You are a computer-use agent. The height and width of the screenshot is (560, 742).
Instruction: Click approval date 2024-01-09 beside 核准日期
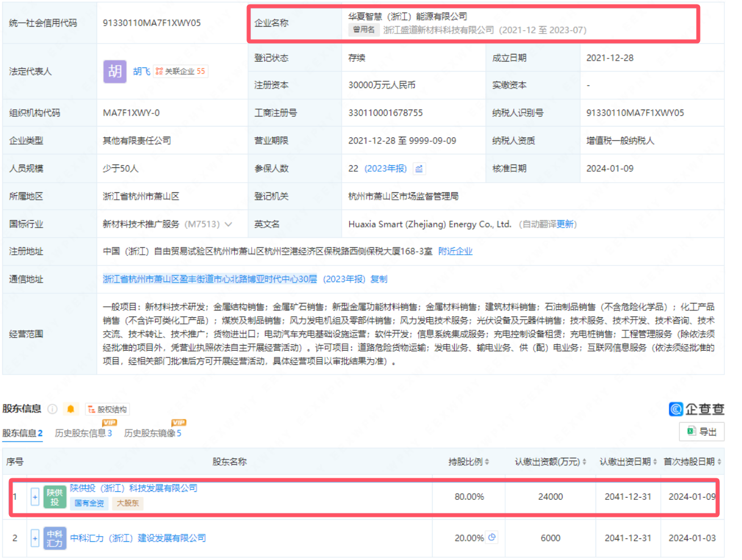point(610,169)
